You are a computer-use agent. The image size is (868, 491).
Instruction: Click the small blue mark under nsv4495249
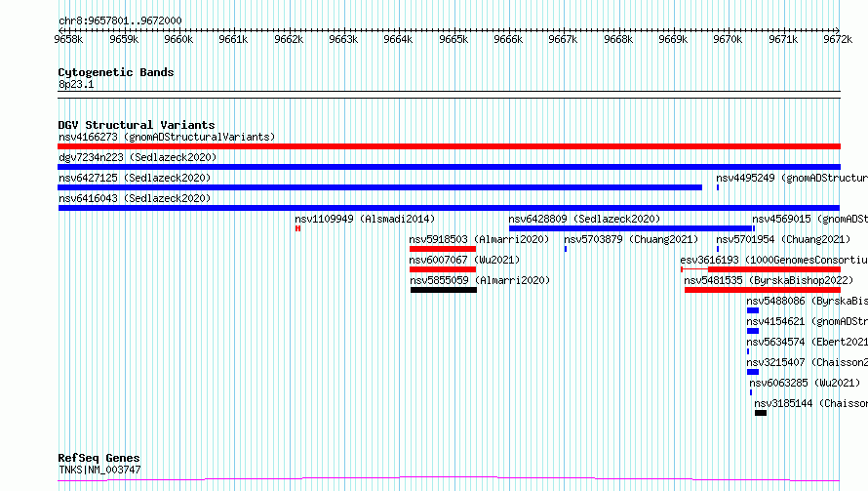click(718, 187)
